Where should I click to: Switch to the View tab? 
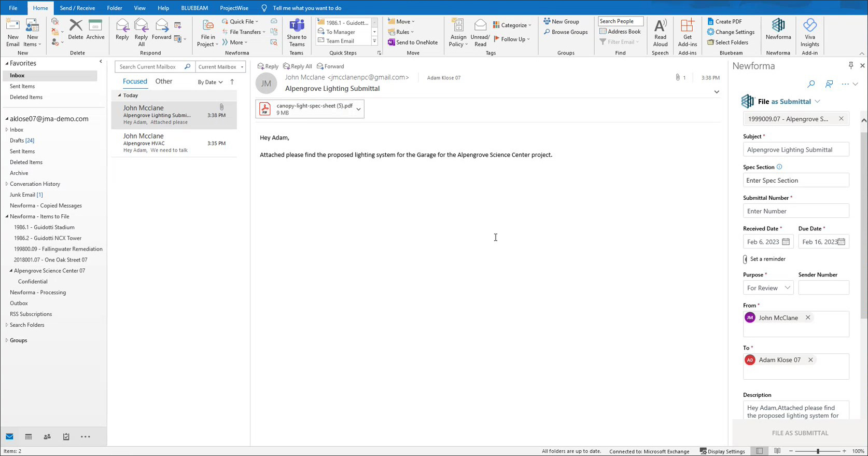[139, 8]
